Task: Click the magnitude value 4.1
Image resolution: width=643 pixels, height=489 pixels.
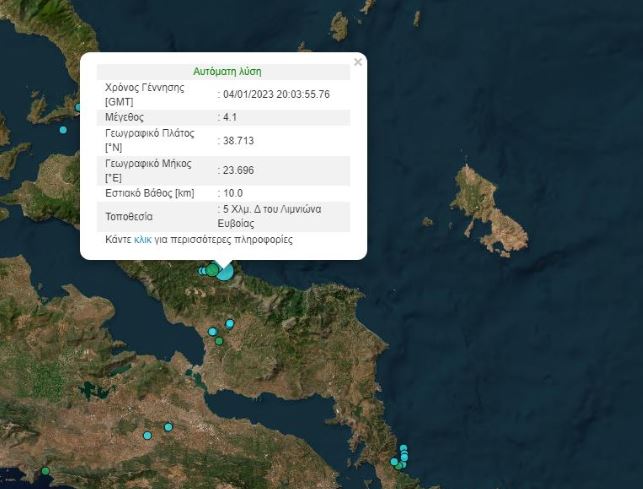Action: pyautogui.click(x=230, y=116)
